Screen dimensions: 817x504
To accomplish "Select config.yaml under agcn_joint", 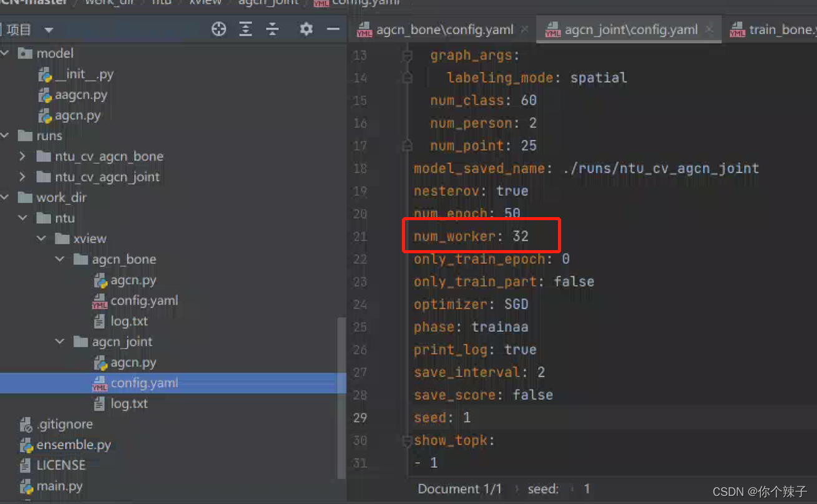I will (x=135, y=383).
